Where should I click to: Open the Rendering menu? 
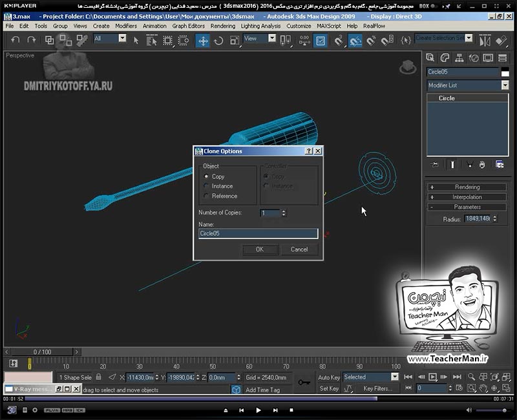223,26
